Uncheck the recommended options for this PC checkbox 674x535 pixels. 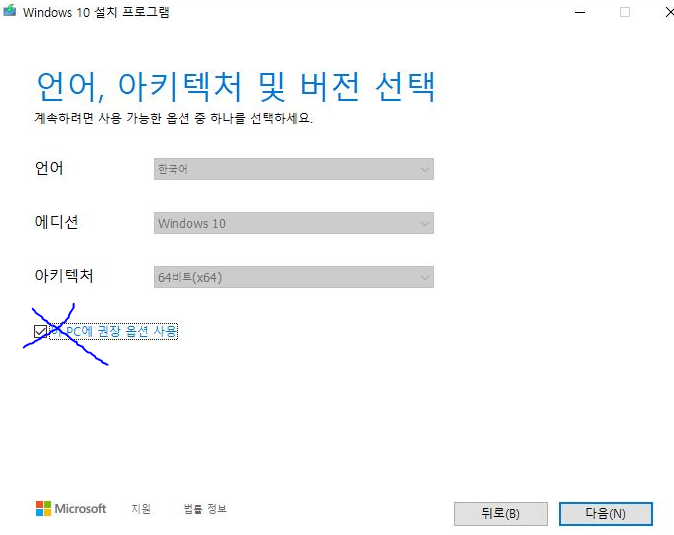40,331
